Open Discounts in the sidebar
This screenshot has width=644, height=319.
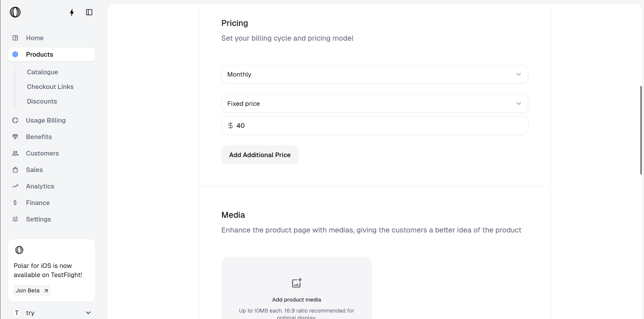pyautogui.click(x=42, y=101)
